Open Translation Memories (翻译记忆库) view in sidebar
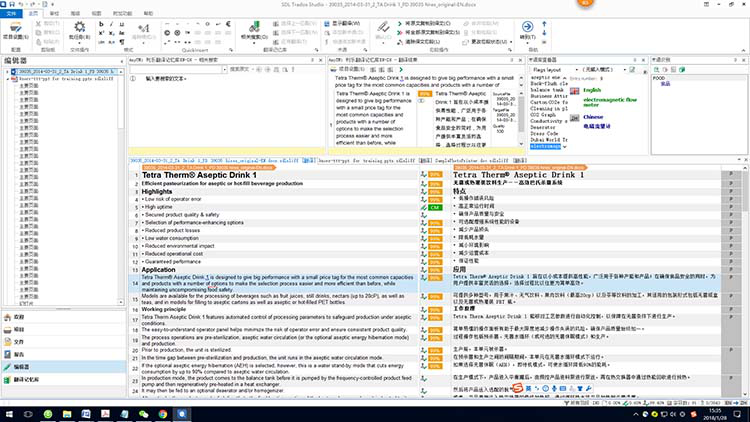This screenshot has height=422, width=750. pyautogui.click(x=63, y=379)
